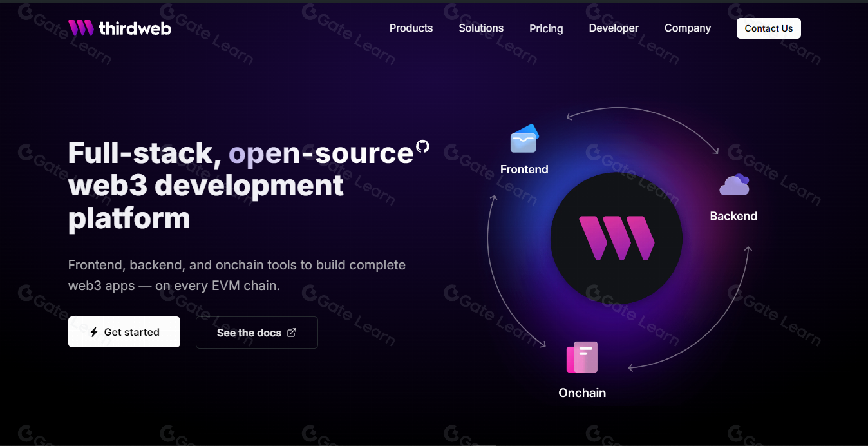Click the lightning bolt icon on Get started
This screenshot has width=868, height=446.
tap(94, 333)
